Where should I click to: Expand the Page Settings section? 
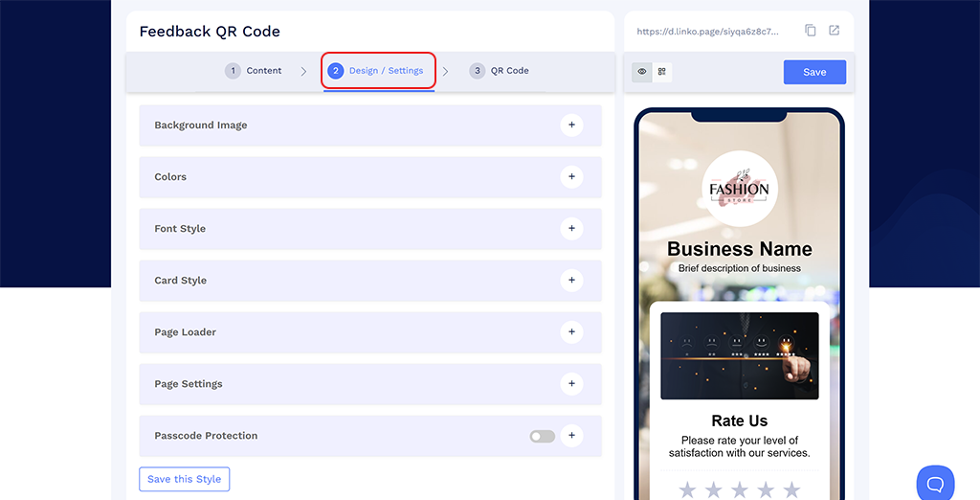[571, 383]
